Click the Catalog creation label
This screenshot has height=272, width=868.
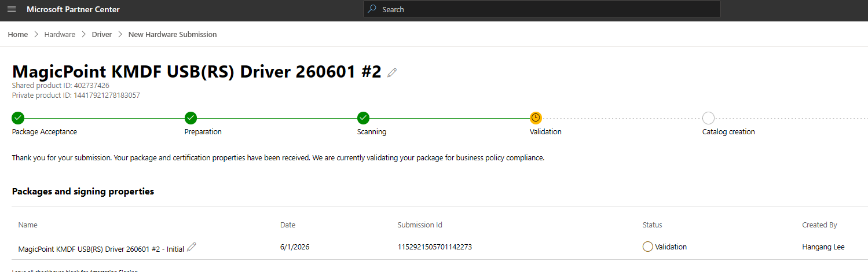728,132
